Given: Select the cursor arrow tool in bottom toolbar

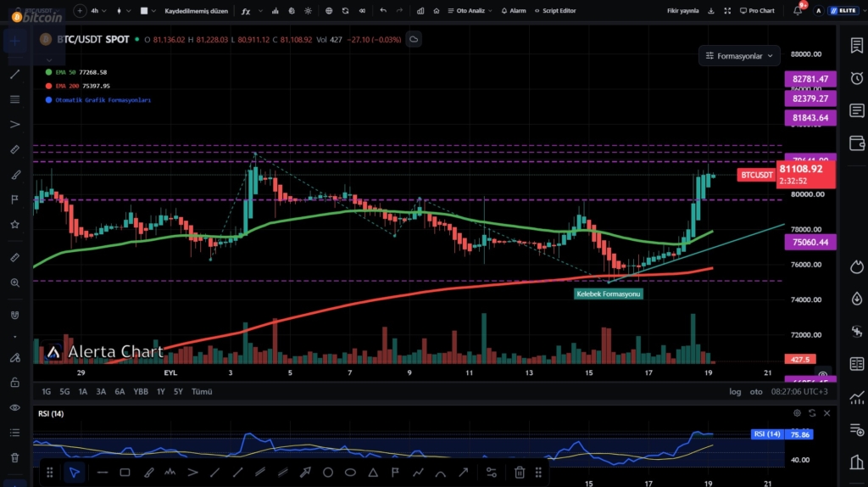Looking at the screenshot, I should coord(75,473).
